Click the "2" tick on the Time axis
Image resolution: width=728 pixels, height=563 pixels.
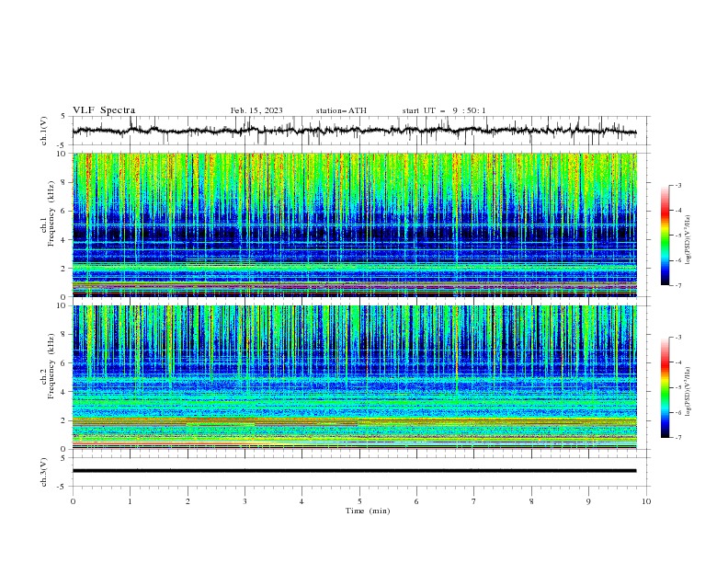pos(188,501)
